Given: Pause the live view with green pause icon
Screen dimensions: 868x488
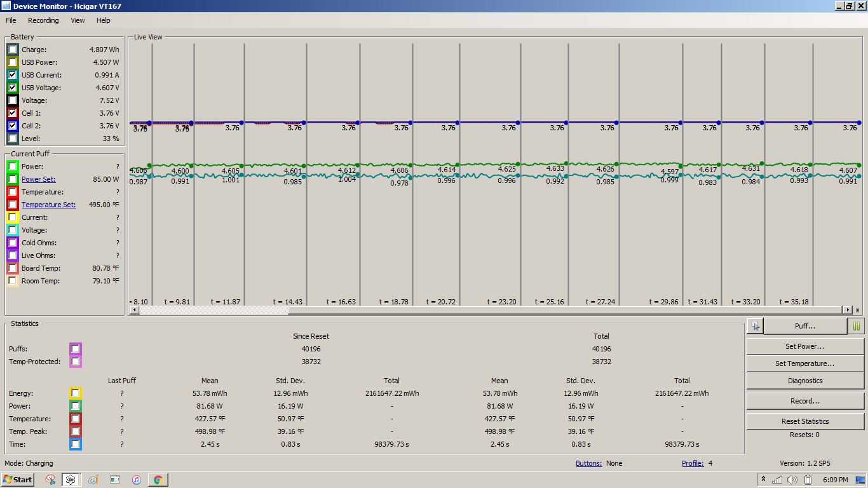Looking at the screenshot, I should coord(856,326).
